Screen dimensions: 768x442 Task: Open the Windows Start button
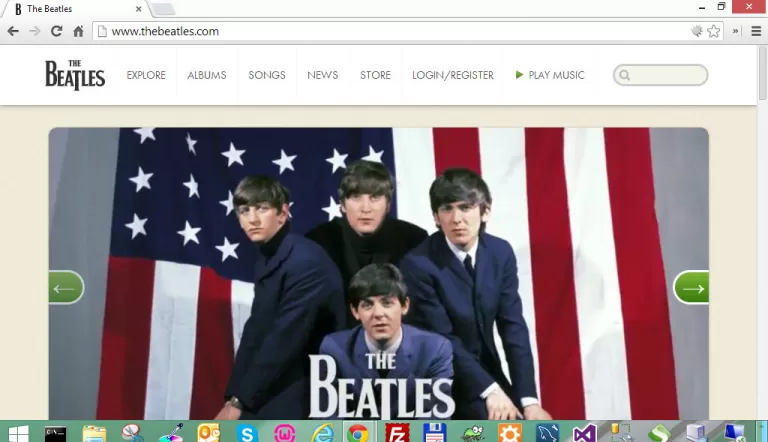click(x=18, y=433)
